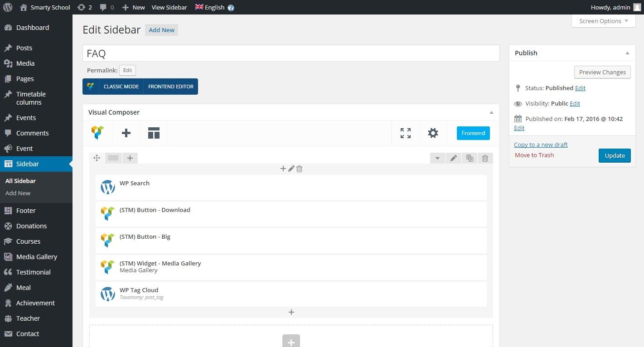Viewport: 644px width, 347px height.
Task: Open the English language menu
Action: pyautogui.click(x=210, y=7)
